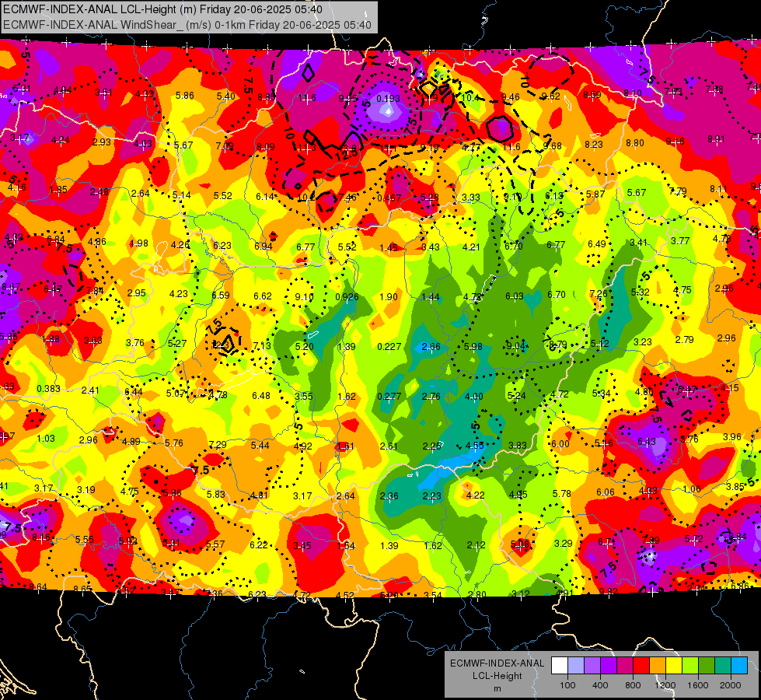Click the map value '7.29'
The height and width of the screenshot is (700, 761).
[x=218, y=445]
